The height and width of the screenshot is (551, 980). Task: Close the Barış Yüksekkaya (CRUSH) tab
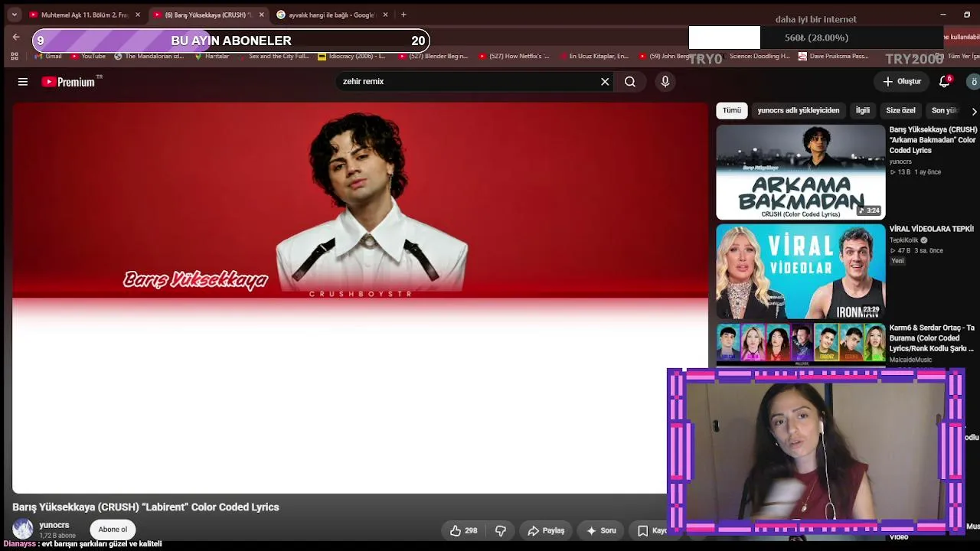pos(262,15)
